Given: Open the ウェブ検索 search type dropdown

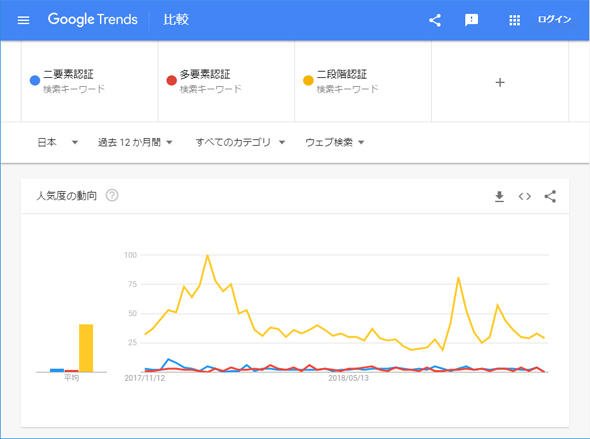Looking at the screenshot, I should click(335, 142).
